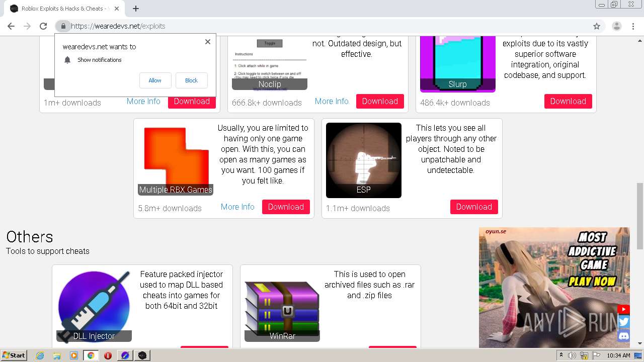Download the Noclip exploit
Image resolution: width=644 pixels, height=362 pixels.
coord(380,101)
